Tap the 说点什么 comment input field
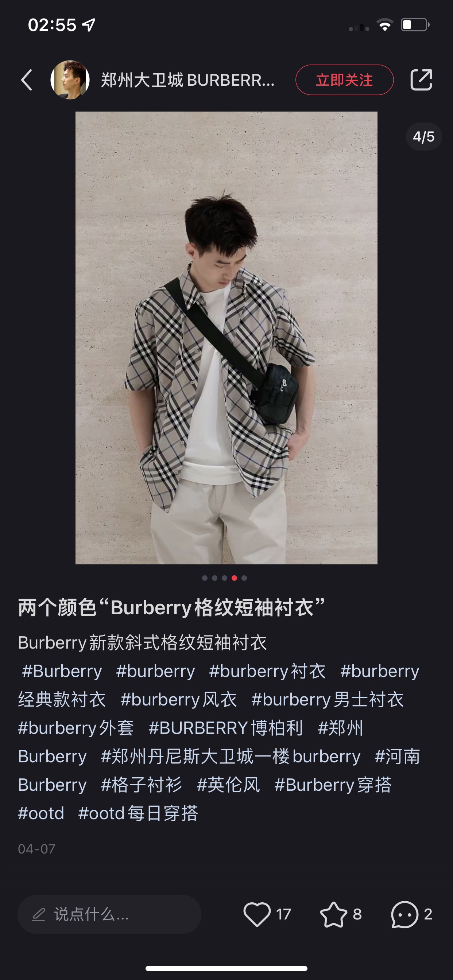 (x=110, y=914)
